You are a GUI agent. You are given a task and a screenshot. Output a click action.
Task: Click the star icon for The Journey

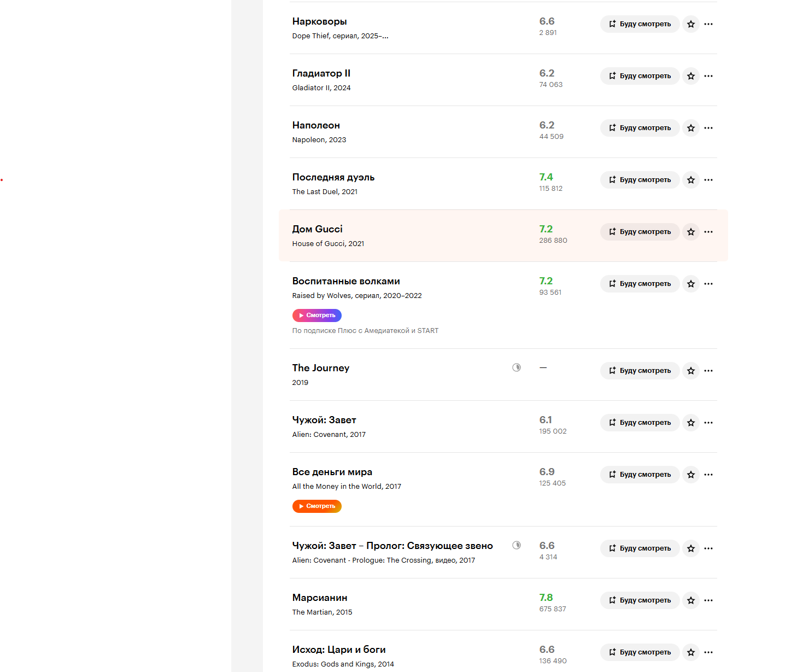pos(691,371)
